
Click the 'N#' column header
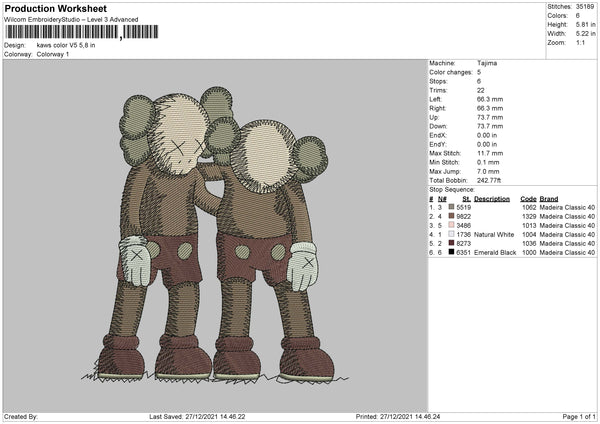(x=442, y=199)
